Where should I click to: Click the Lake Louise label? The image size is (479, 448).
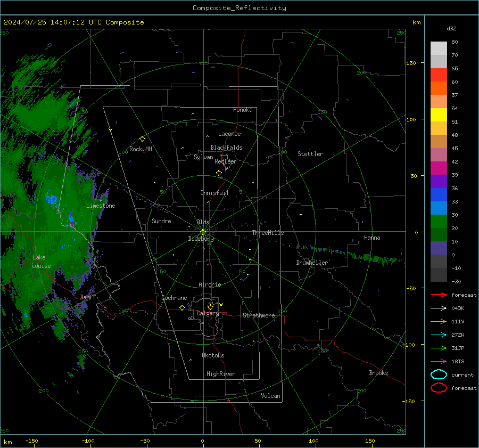(41, 262)
